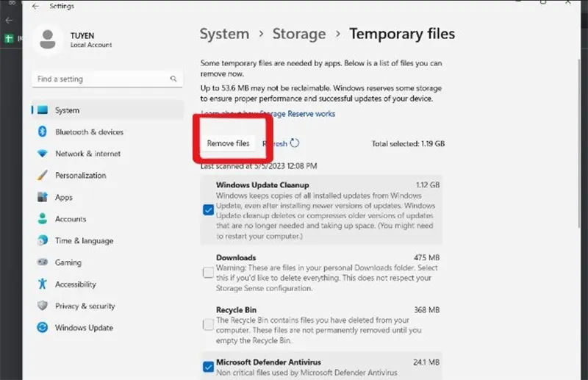Screen dimensions: 588x380
Task: Click the Recycle Bin item title
Action: [236, 310]
